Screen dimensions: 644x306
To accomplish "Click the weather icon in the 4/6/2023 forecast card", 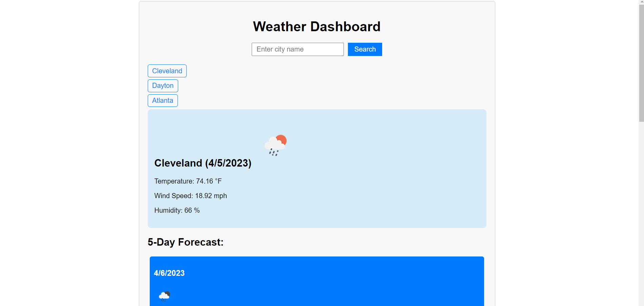I will pos(164,296).
